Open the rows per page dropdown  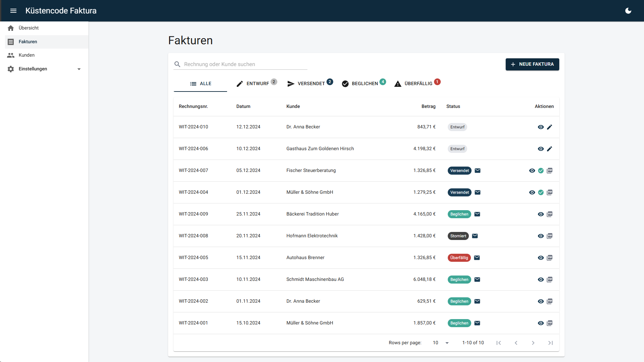click(440, 343)
